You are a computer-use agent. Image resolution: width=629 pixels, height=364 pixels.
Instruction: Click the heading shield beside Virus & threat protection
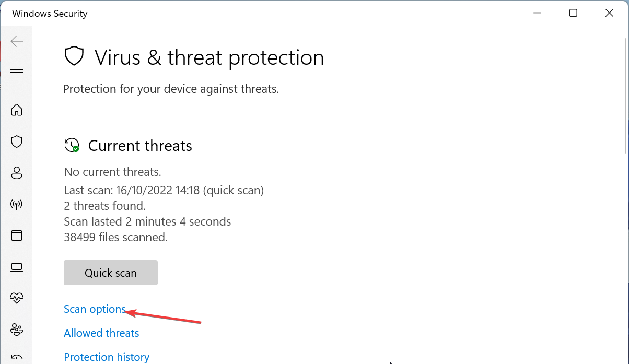click(74, 56)
